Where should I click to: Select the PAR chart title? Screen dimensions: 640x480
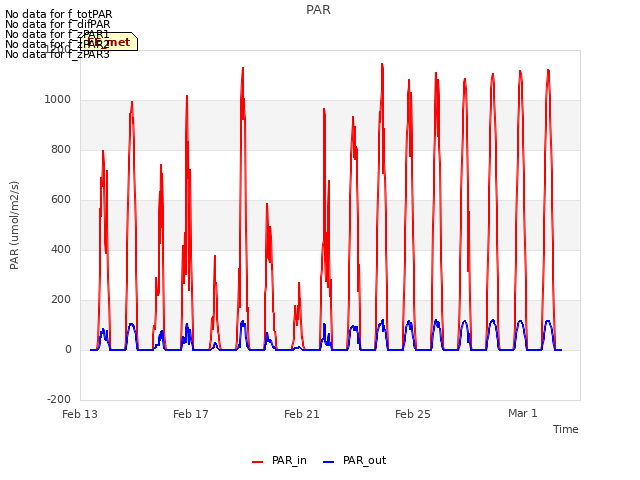318,10
